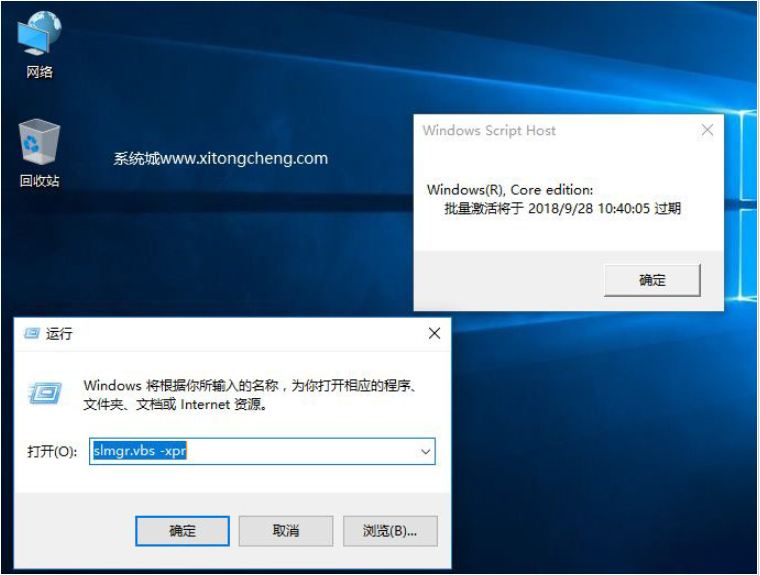Click the 回收站 label text under icon
This screenshot has width=760, height=576.
pos(39,181)
